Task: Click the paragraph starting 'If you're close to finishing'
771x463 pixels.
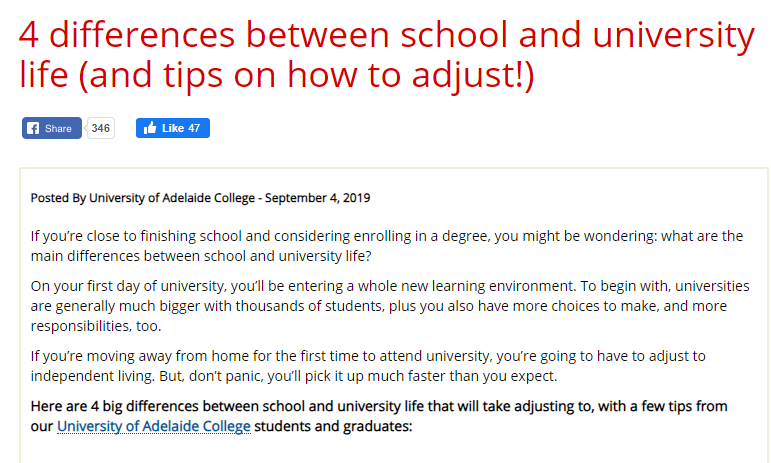Action: 386,246
